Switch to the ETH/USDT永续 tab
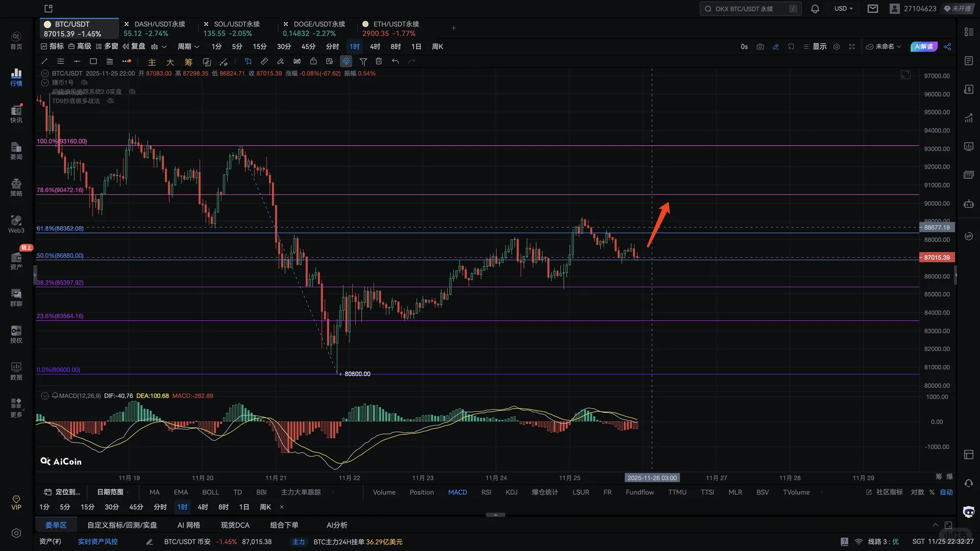The height and width of the screenshot is (551, 980). click(390, 29)
